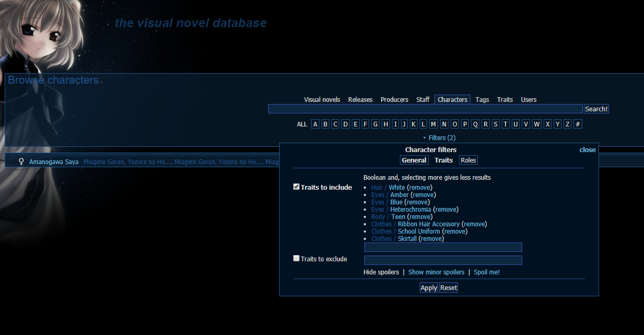Viewport: 644px width, 335px height.
Task: Select letter W in alphabet filter
Action: tap(537, 124)
